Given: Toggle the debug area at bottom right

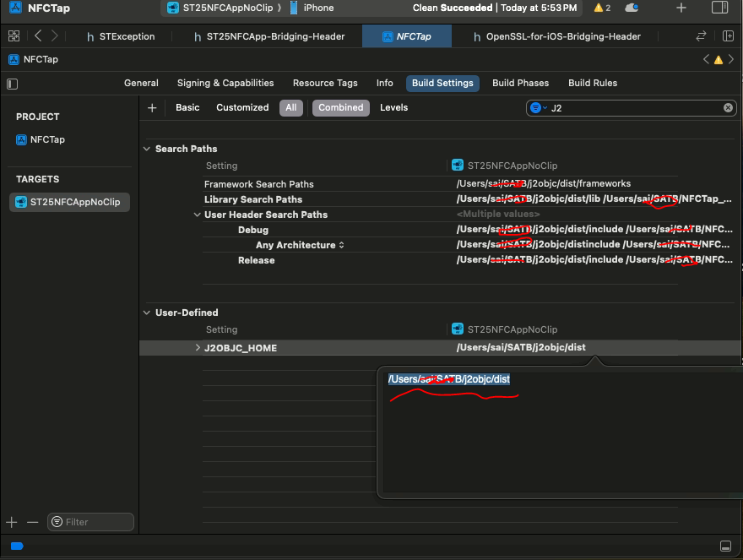Looking at the screenshot, I should point(724,546).
